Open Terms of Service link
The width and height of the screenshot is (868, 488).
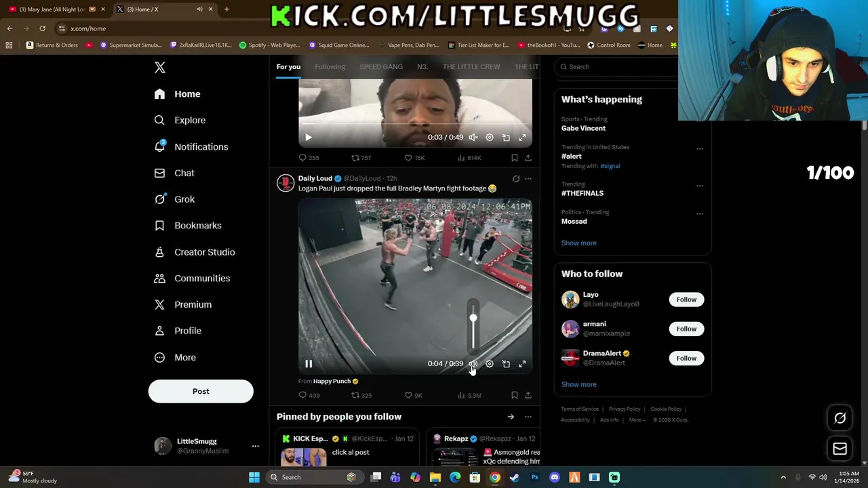point(580,409)
